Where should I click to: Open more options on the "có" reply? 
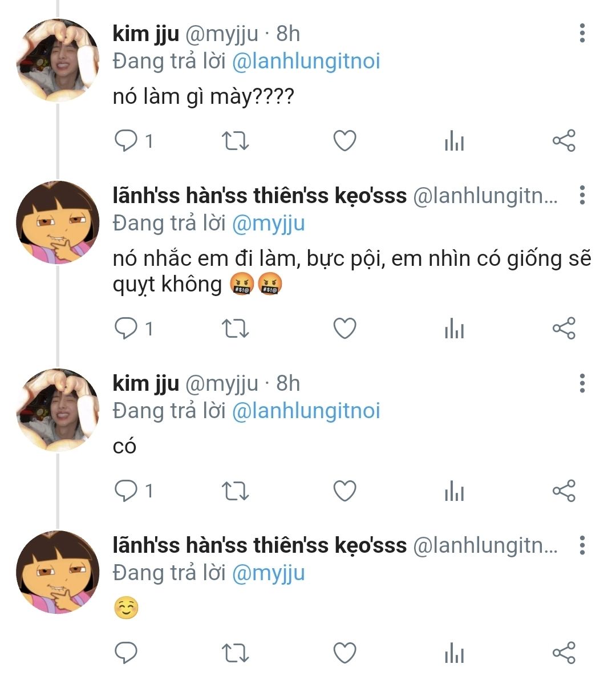(582, 383)
